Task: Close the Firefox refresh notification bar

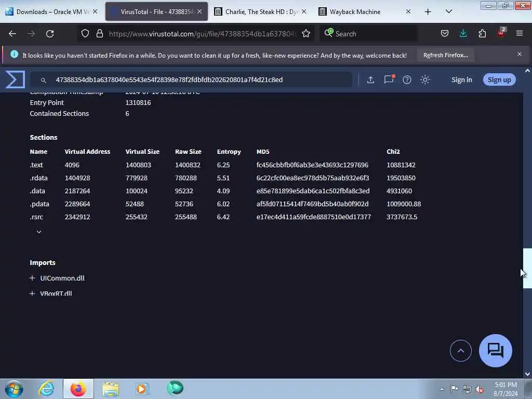Action: coord(520,54)
